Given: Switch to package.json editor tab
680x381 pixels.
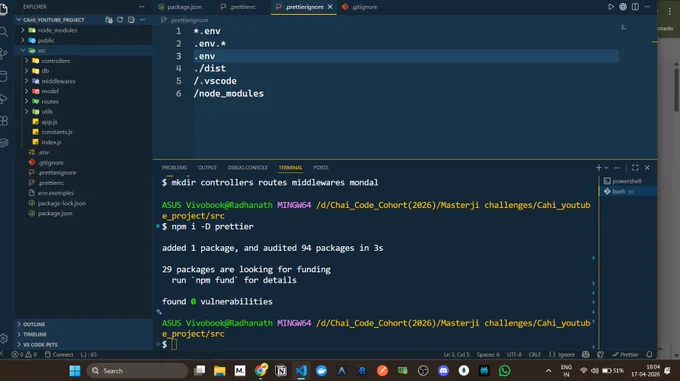Looking at the screenshot, I should pos(180,7).
